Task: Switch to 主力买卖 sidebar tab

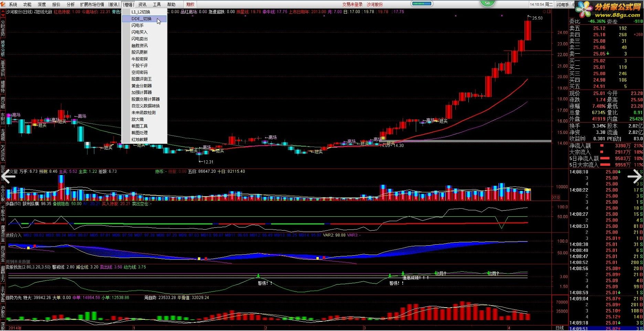Action: [3, 294]
